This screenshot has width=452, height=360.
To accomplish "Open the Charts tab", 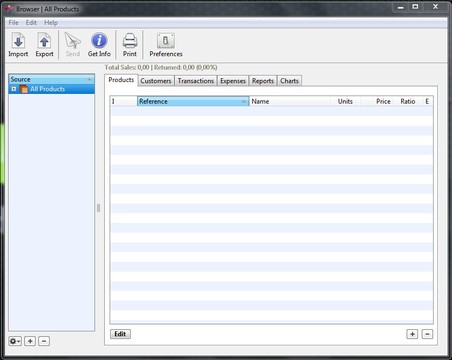I will 289,81.
